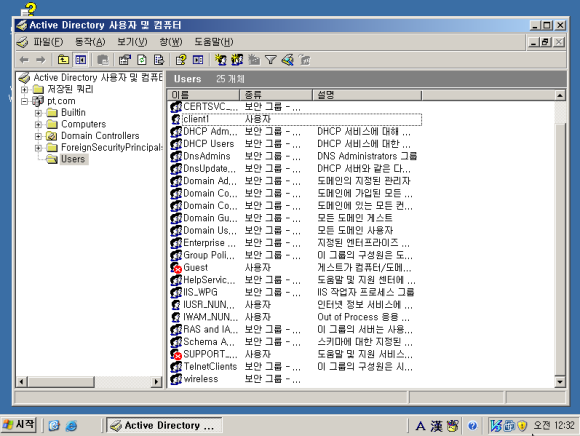Click the Forward arrow in toolbar

(x=41, y=60)
